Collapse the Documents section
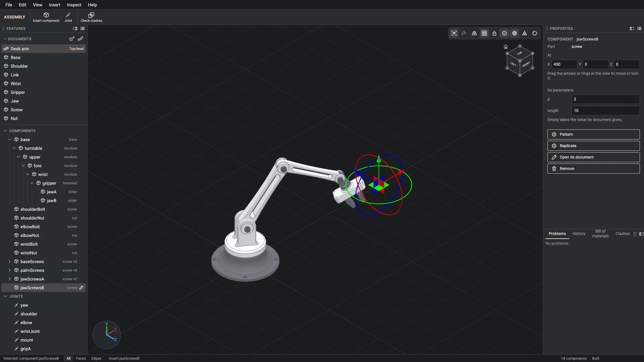 click(5, 39)
